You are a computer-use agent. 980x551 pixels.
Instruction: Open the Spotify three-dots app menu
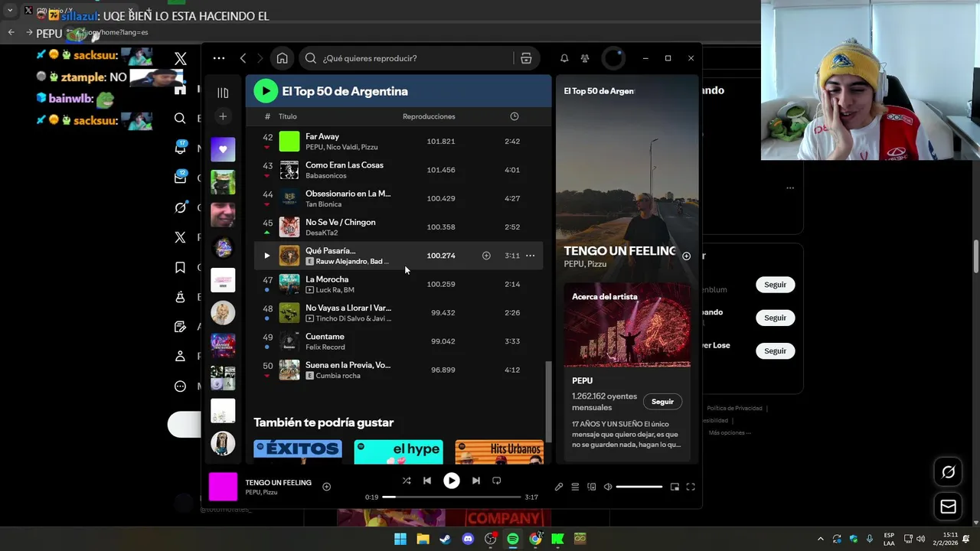tap(219, 58)
